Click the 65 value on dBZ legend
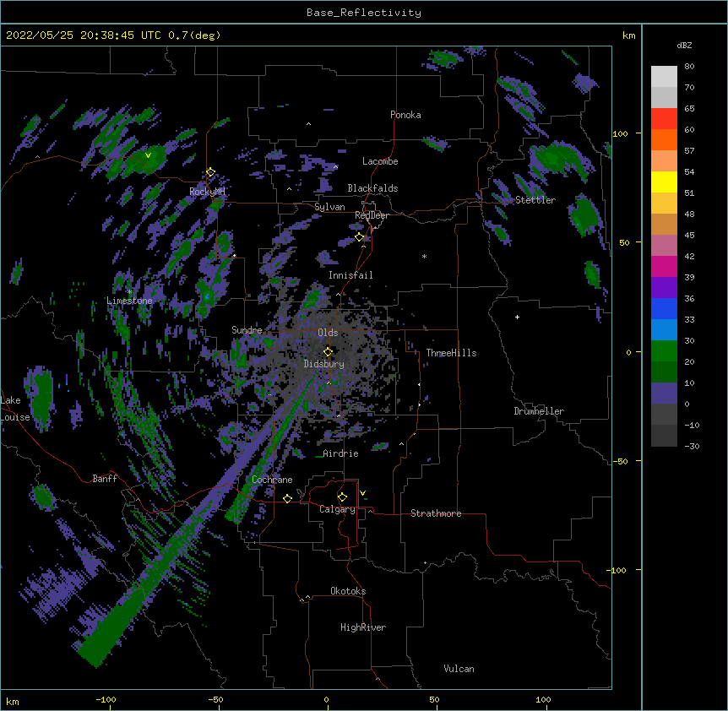 689,109
